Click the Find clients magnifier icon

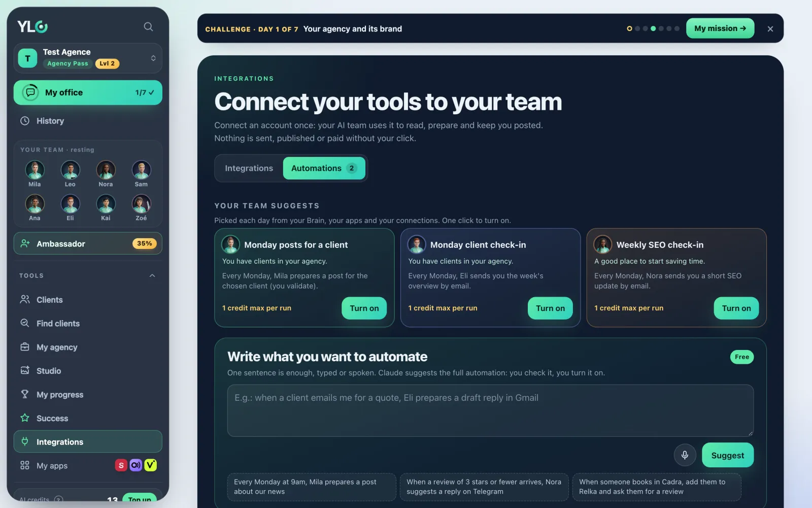[24, 323]
